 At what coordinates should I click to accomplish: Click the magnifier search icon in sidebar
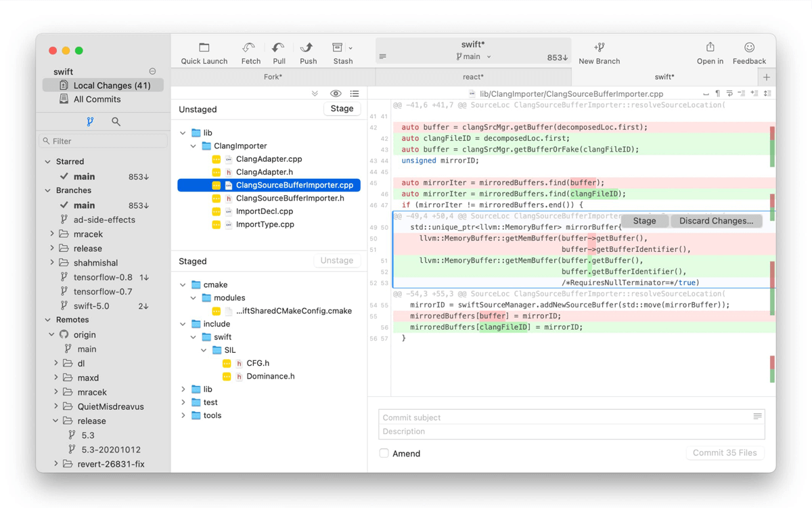pyautogui.click(x=116, y=122)
